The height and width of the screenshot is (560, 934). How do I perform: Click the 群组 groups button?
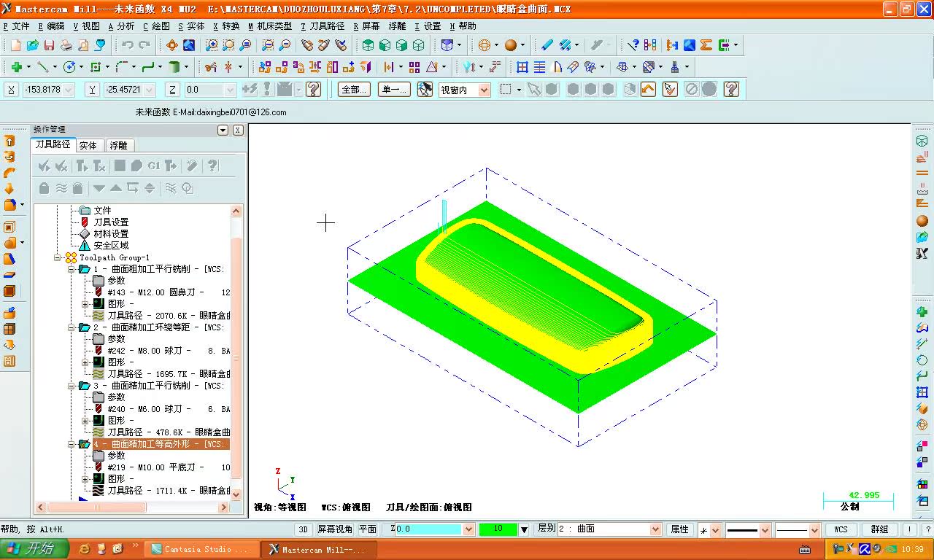click(880, 529)
